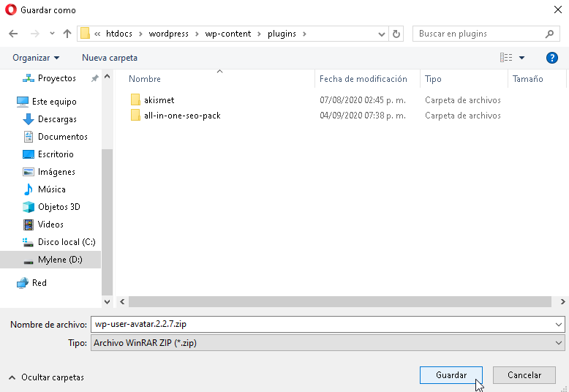Open Música in the sidebar
569x392 pixels.
[45, 189]
